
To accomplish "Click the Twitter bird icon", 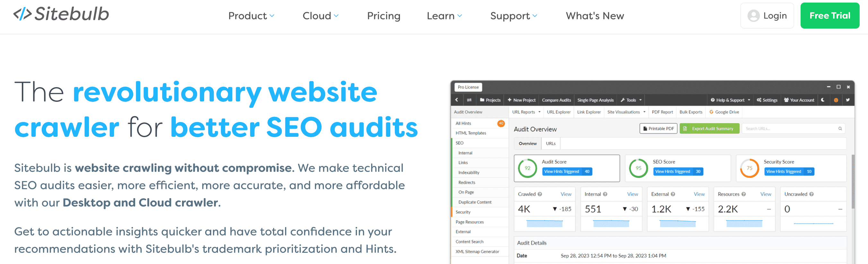I will click(848, 100).
